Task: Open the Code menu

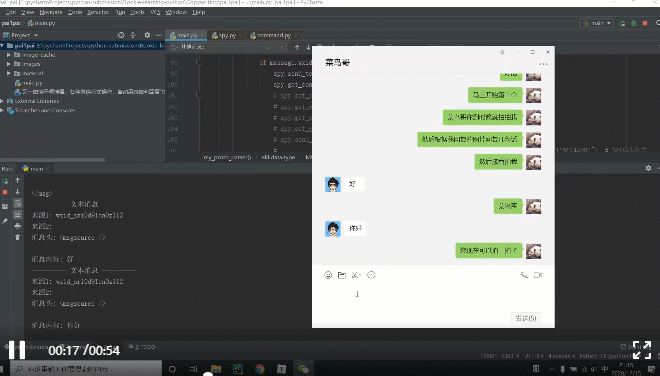Action: (x=75, y=12)
